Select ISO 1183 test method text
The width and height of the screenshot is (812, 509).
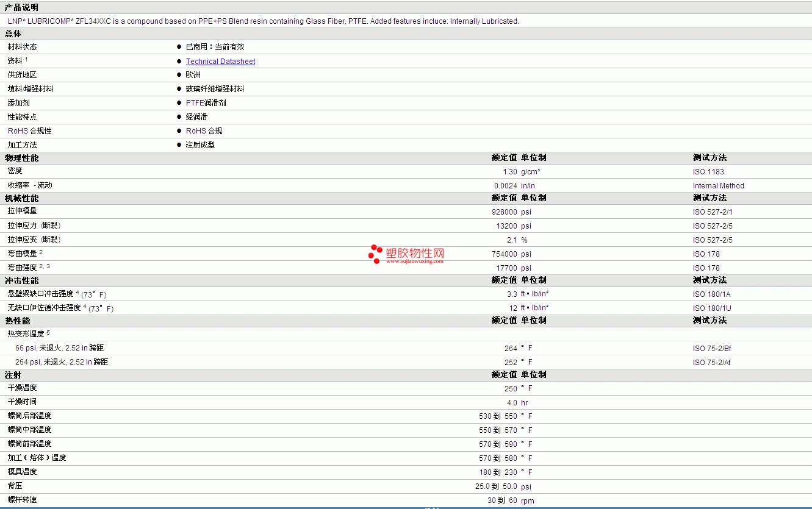(708, 172)
